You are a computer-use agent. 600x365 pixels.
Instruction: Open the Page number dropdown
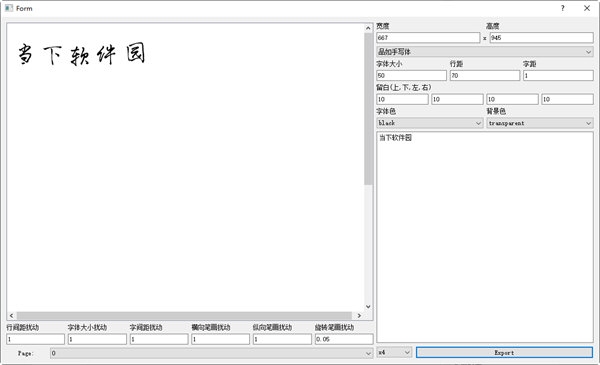(211, 353)
